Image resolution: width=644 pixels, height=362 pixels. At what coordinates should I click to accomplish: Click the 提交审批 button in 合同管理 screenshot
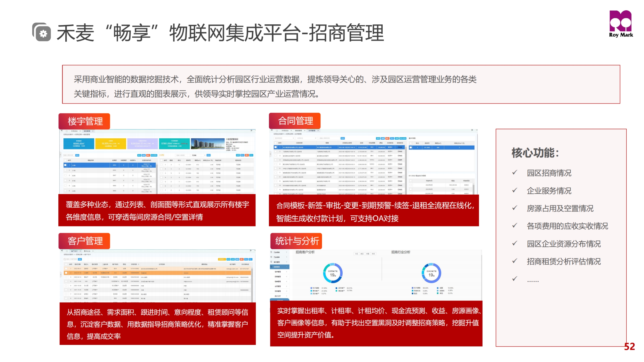403,138
